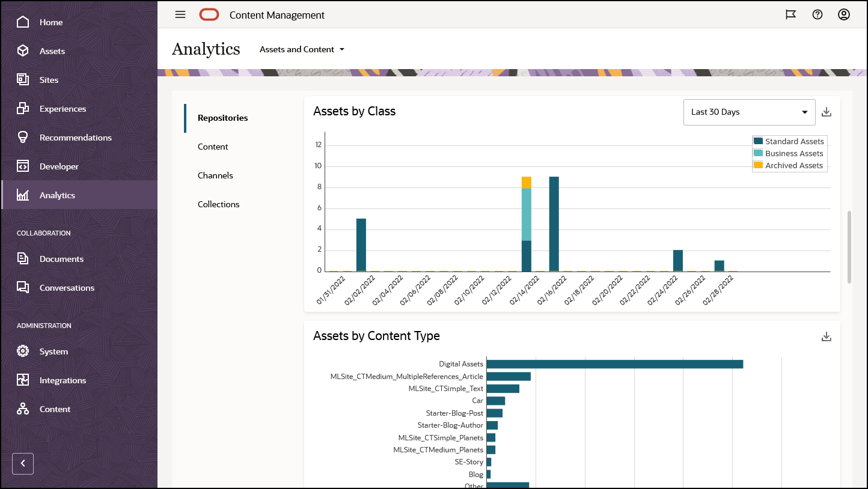Click the Oracle logo
Image resolution: width=868 pixels, height=489 pixels.
coord(209,15)
